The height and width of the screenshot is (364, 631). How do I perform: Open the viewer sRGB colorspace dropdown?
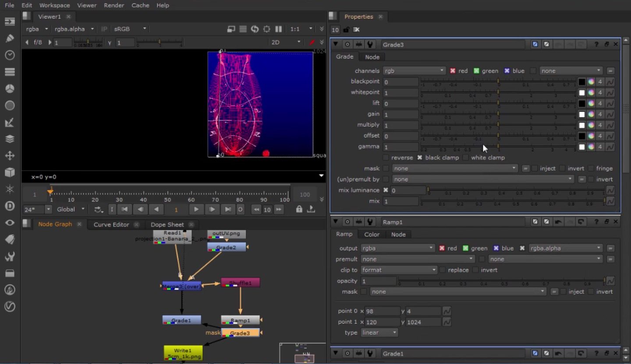[130, 29]
